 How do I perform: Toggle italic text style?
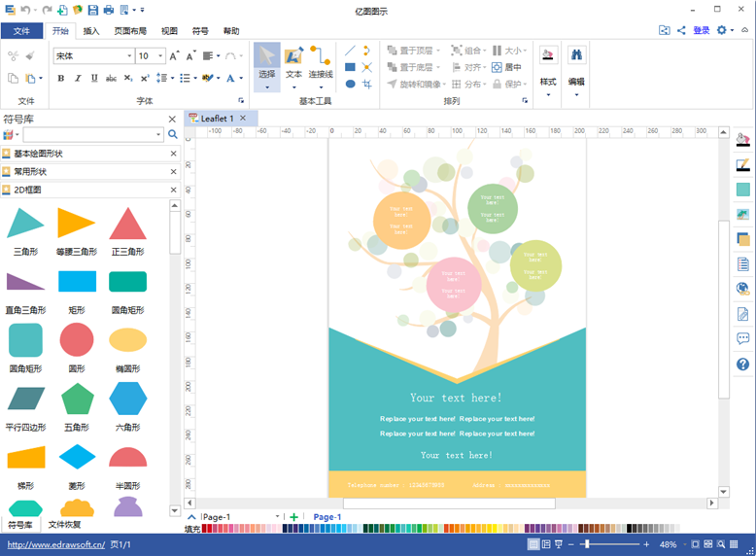pyautogui.click(x=77, y=79)
